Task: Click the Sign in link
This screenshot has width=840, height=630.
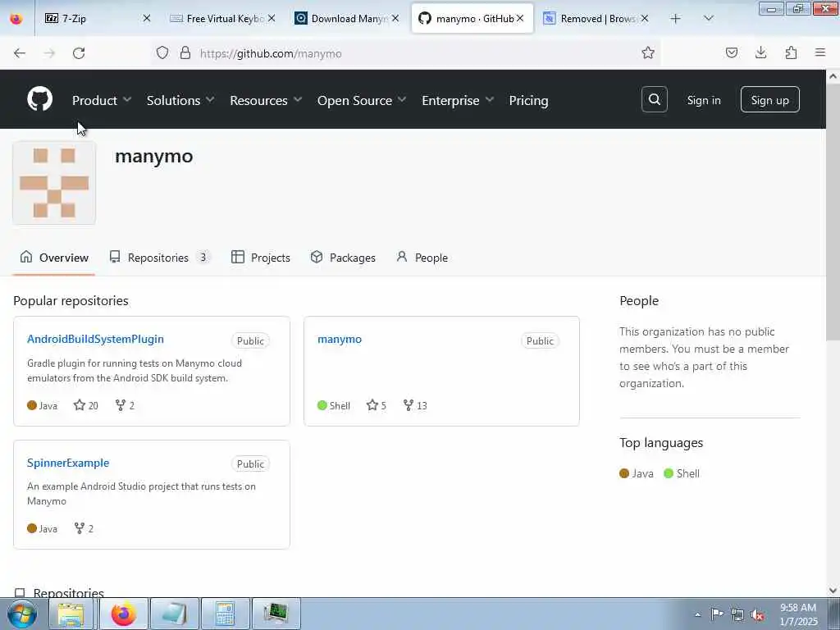Action: [703, 100]
